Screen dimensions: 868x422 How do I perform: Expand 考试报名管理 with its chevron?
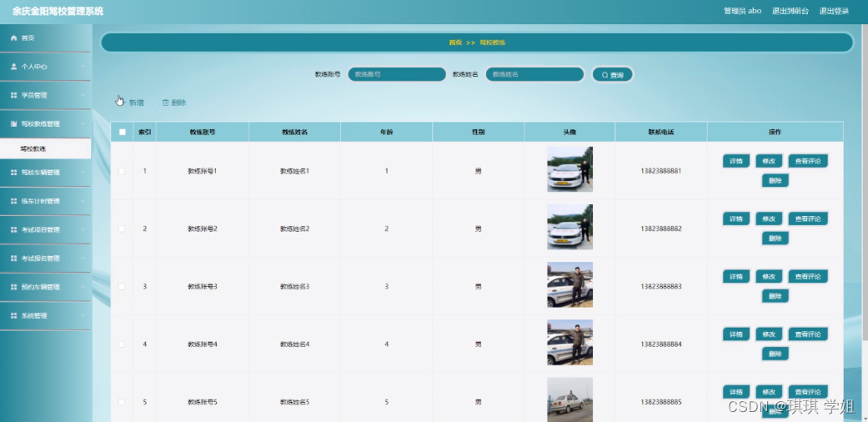pyautogui.click(x=83, y=259)
